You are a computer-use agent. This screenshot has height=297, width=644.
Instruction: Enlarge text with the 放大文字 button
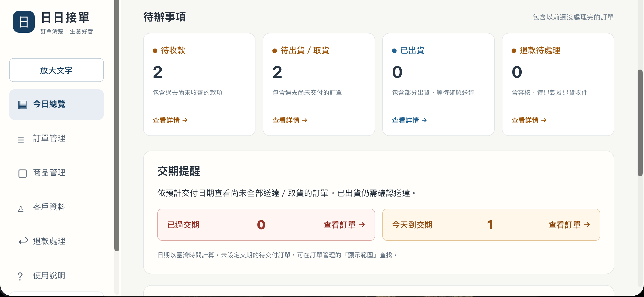click(x=56, y=70)
